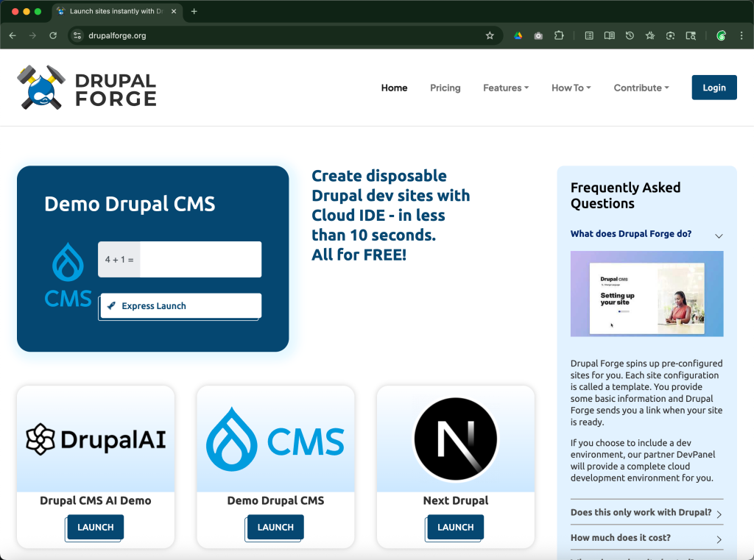Bookmark this page with the star icon
754x560 pixels.
(490, 35)
